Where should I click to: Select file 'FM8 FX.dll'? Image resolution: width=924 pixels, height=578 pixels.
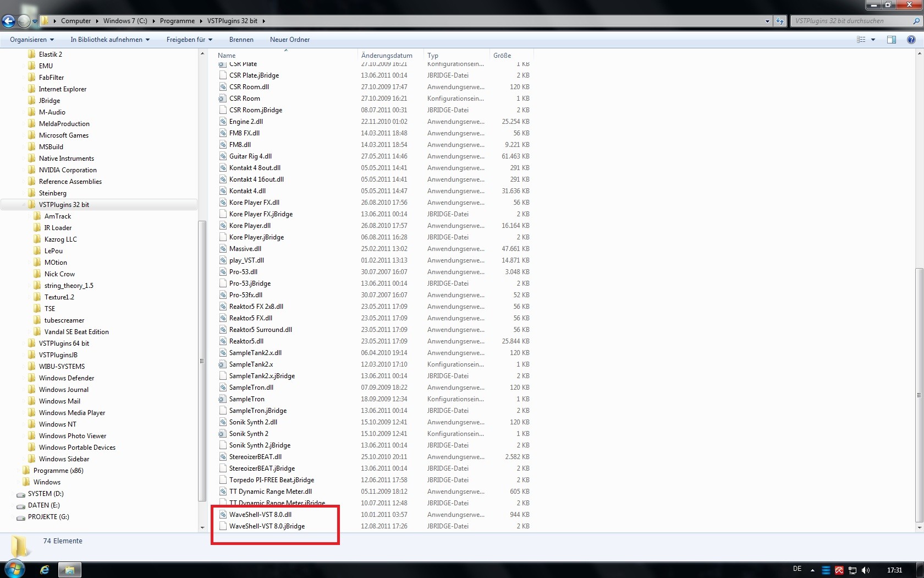click(x=244, y=133)
